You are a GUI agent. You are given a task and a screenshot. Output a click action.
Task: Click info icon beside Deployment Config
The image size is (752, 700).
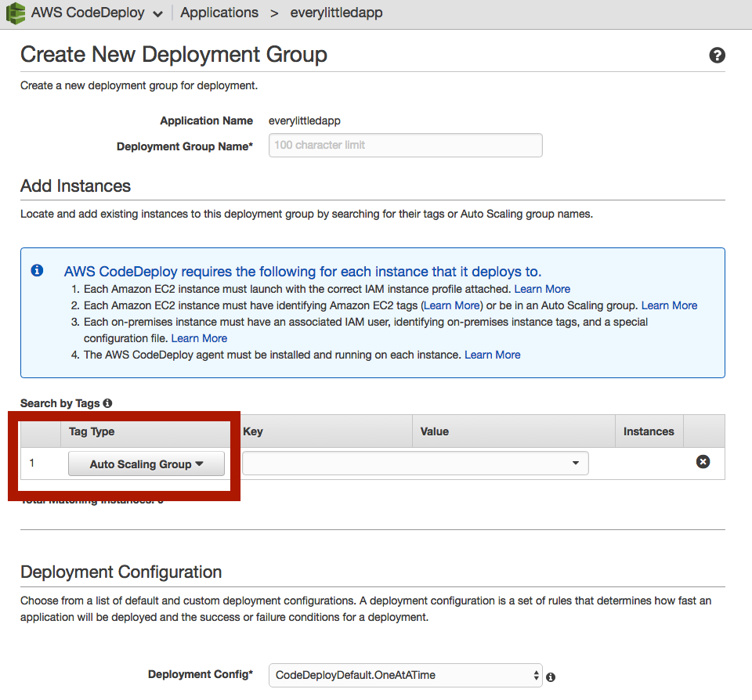551,677
